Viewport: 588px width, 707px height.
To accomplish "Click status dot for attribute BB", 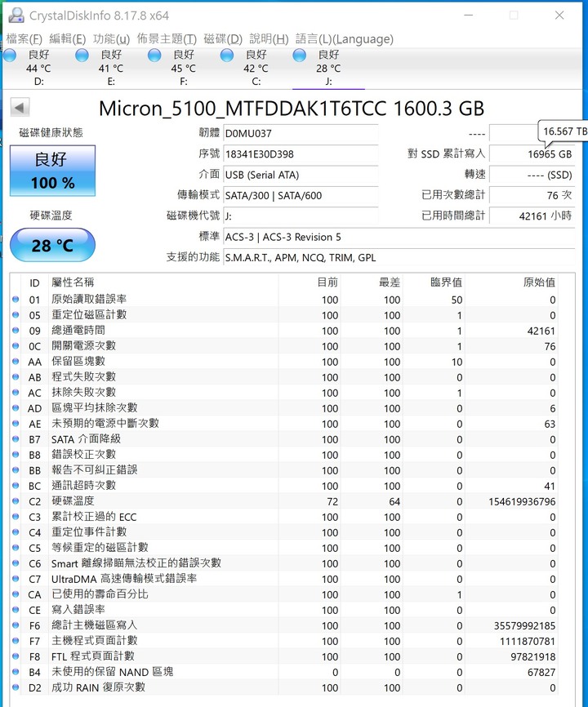I will coord(16,469).
